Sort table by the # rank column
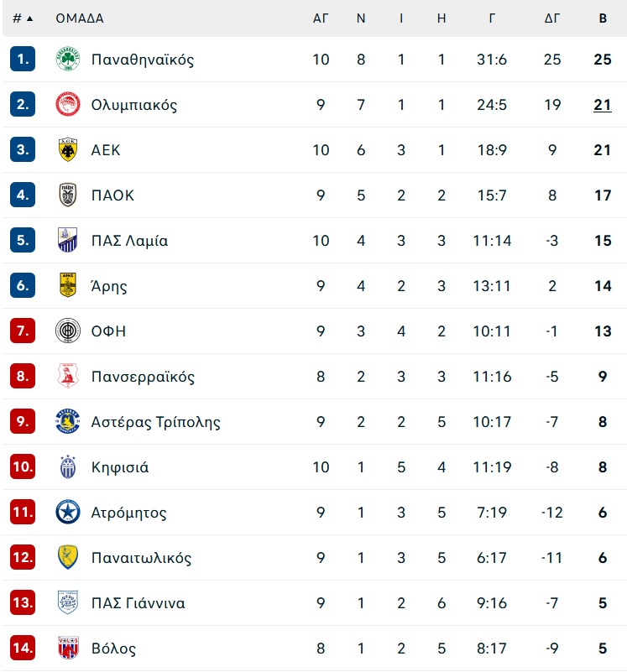This screenshot has height=672, width=627. (x=23, y=18)
